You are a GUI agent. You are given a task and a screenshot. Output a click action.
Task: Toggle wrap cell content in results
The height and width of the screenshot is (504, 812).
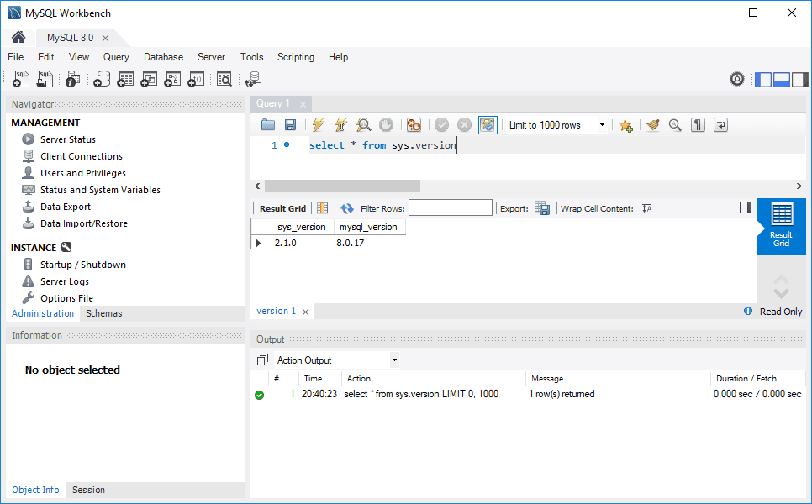(x=646, y=208)
